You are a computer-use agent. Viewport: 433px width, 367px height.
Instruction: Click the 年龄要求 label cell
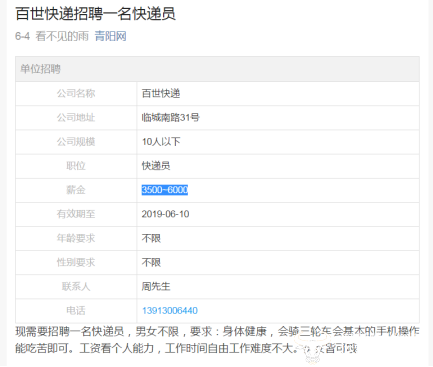(76, 238)
